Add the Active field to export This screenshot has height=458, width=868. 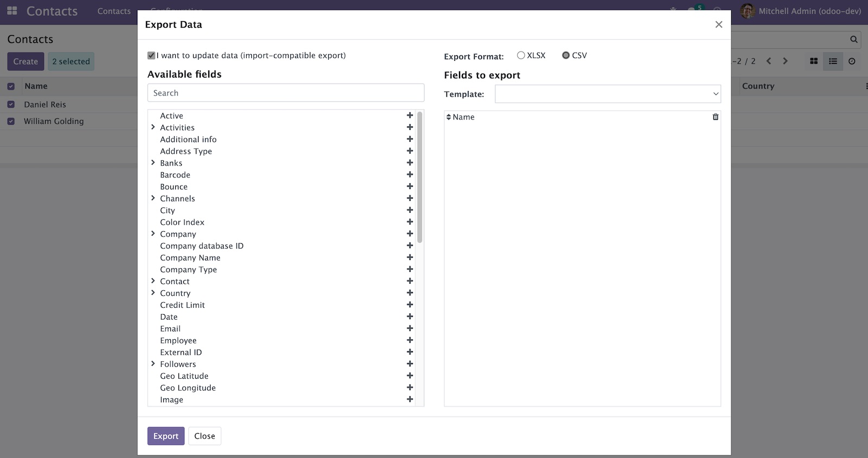[x=410, y=116]
